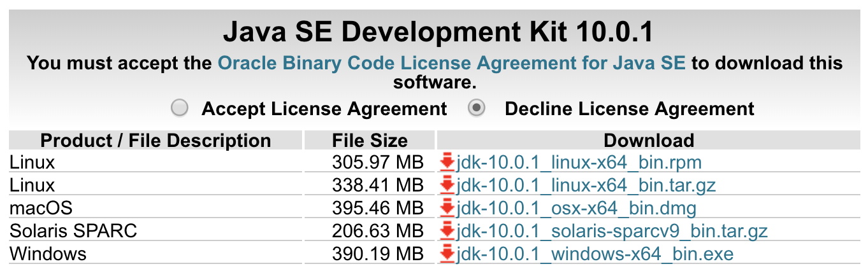
Task: Open the Oracle Binary Code License Agreement link
Action: pos(452,64)
